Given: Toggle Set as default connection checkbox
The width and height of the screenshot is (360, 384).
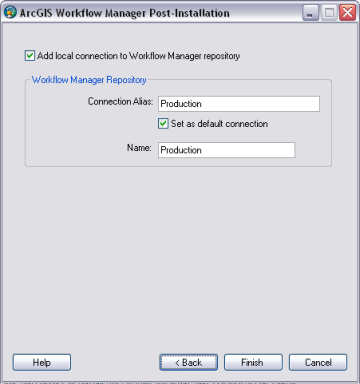Looking at the screenshot, I should [x=163, y=124].
